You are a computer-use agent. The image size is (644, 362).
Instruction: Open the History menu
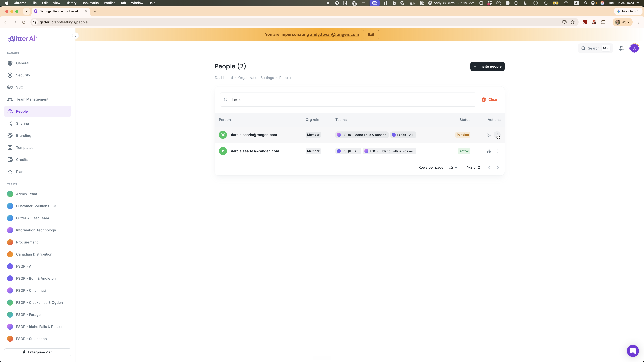pyautogui.click(x=71, y=3)
